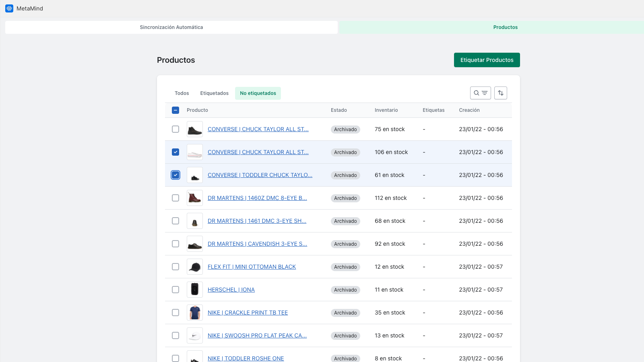Open the search and filter button
This screenshot has height=362, width=644.
pos(481,93)
